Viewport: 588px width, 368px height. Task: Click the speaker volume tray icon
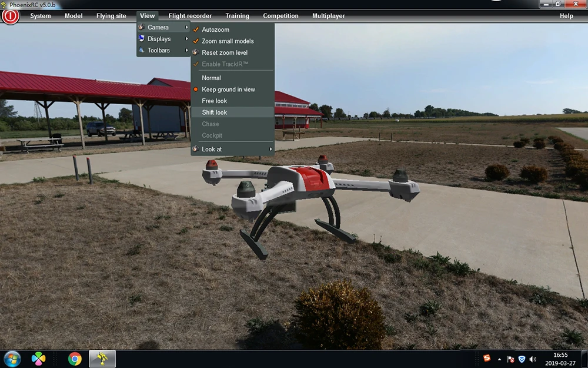tap(533, 359)
